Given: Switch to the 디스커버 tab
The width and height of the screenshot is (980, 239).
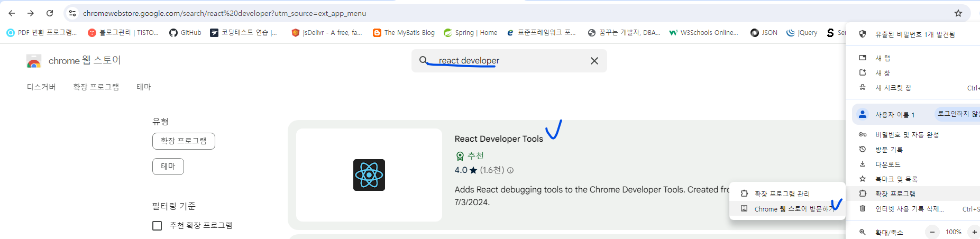Looking at the screenshot, I should coord(41,87).
